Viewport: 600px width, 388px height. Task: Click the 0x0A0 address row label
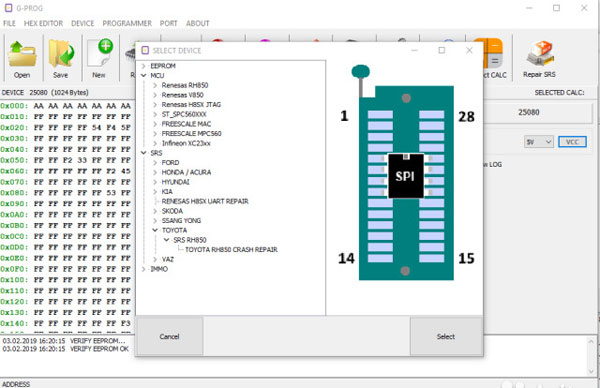tap(14, 215)
